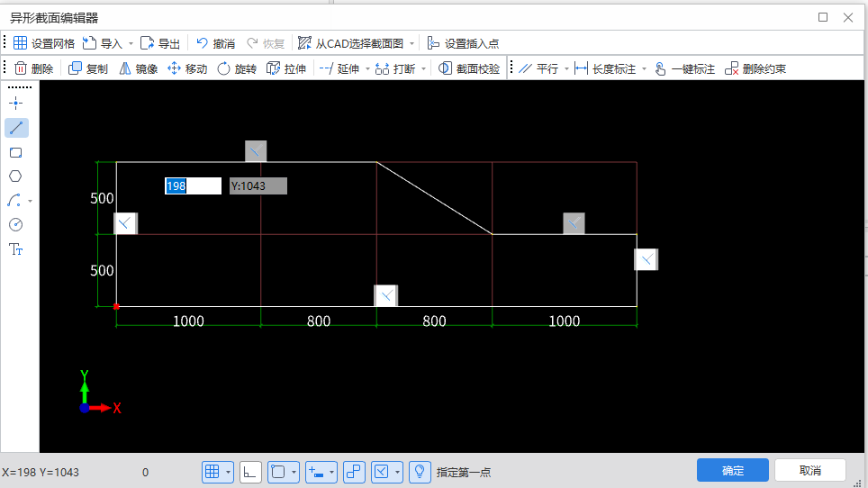
Task: Toggle object snap square icon
Action: 278,472
